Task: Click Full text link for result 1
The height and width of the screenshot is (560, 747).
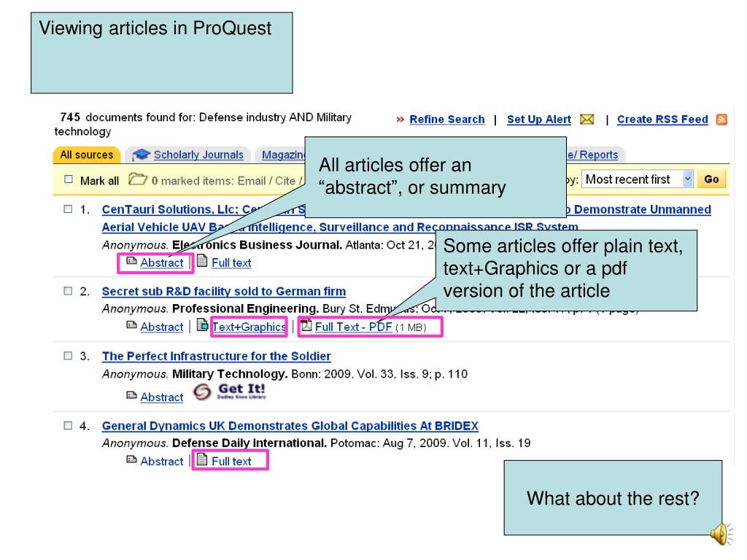Action: point(231,262)
